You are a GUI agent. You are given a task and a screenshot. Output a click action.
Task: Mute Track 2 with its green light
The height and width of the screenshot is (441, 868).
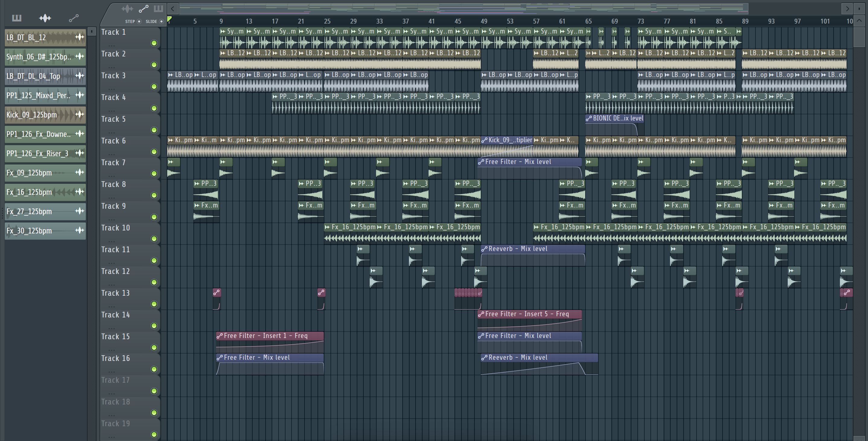154,65
